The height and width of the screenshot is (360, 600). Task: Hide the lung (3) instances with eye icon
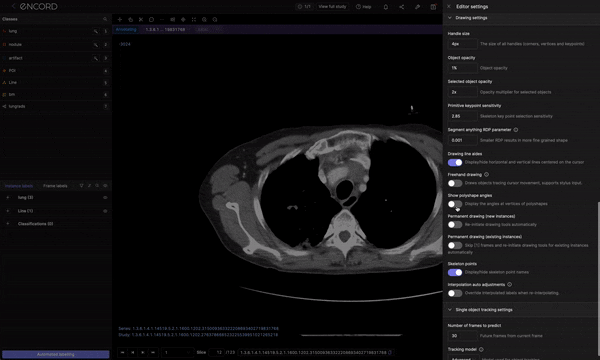pos(105,197)
